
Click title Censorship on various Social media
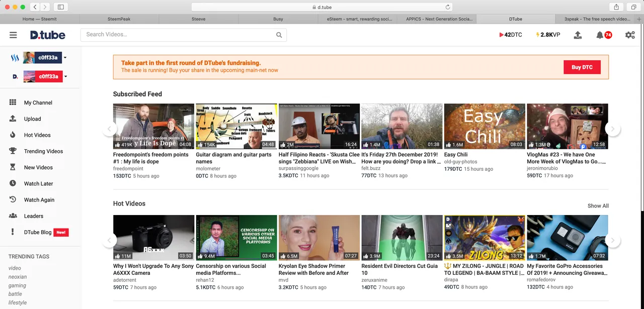(231, 269)
